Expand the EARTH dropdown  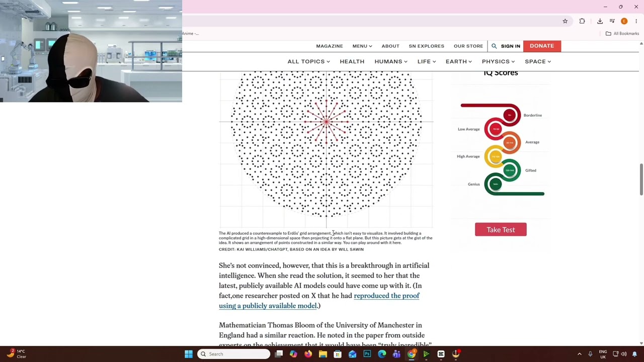[x=458, y=61]
